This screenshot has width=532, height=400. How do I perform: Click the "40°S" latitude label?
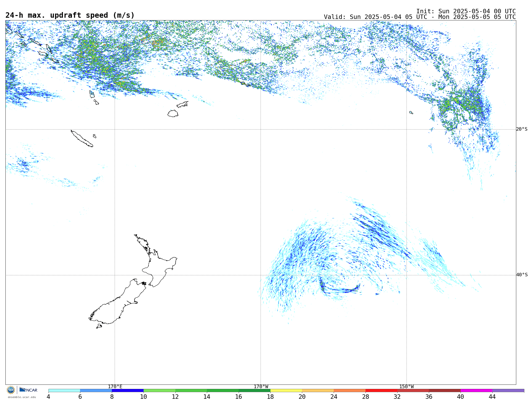522,275
